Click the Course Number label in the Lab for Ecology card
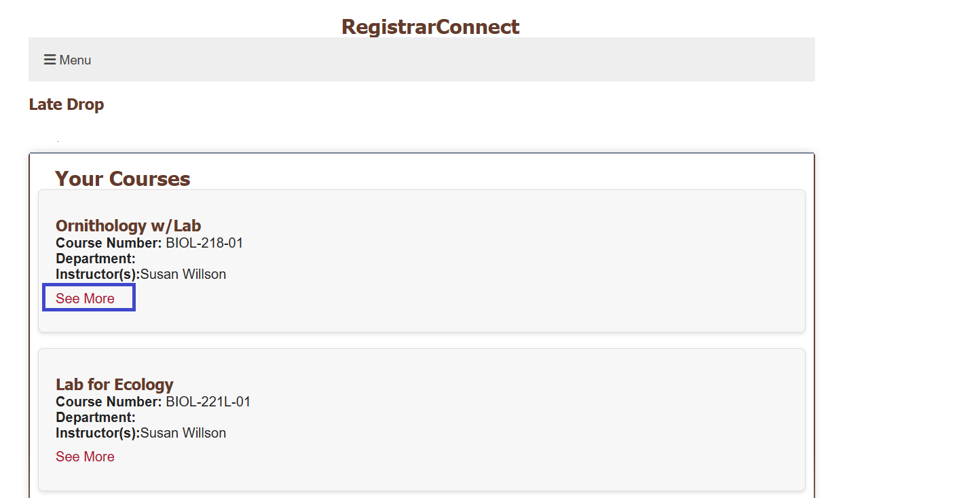The width and height of the screenshot is (980, 498). [109, 402]
